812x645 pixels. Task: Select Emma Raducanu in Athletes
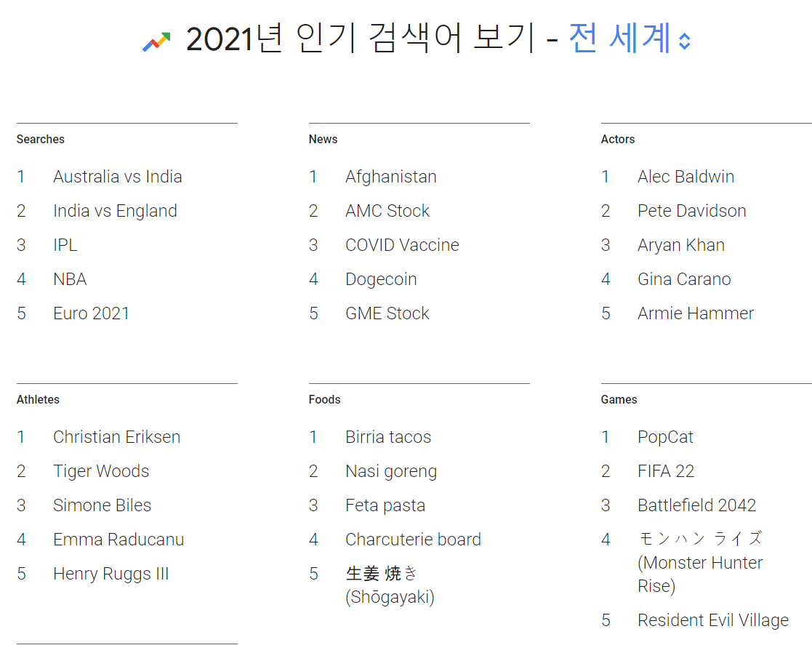[x=118, y=540]
